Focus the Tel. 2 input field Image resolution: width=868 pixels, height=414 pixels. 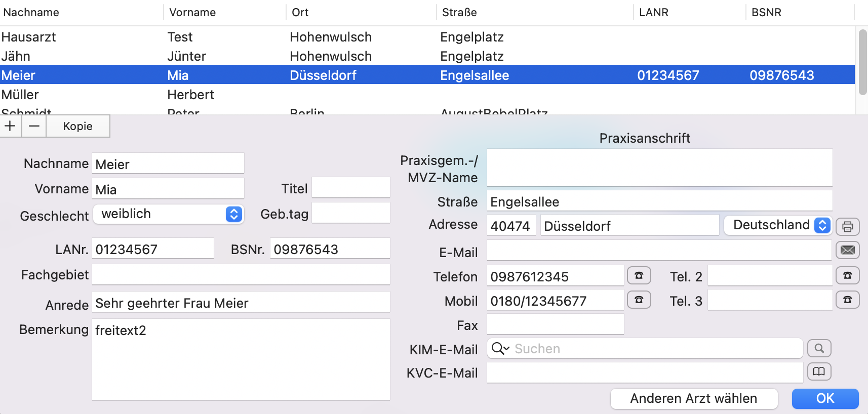coord(770,276)
